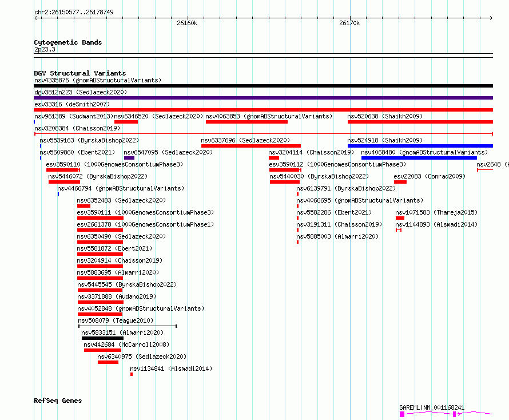
Task: Click the 26160k ruler position label
Action: click(187, 23)
